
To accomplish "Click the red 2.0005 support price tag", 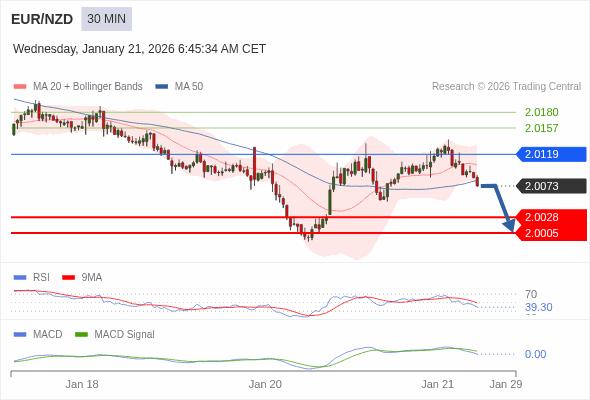I will (551, 233).
